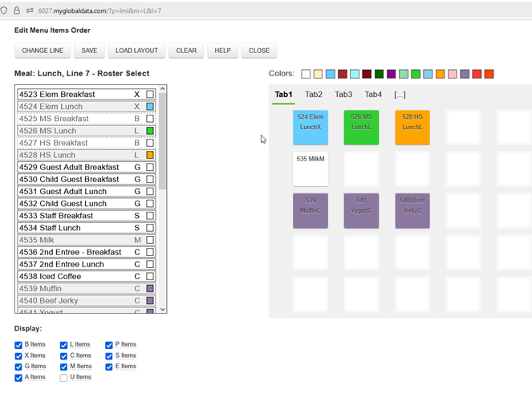
Task: Enable the U Items display checkbox
Action: coord(63,378)
